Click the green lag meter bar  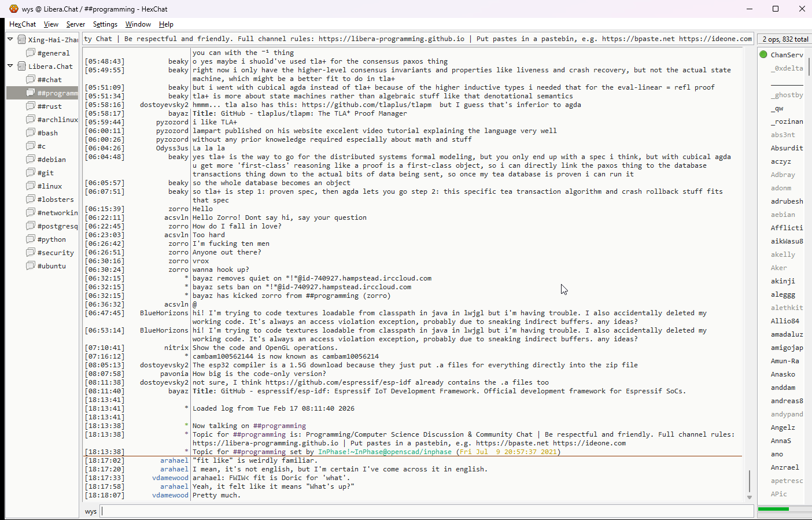(x=773, y=509)
